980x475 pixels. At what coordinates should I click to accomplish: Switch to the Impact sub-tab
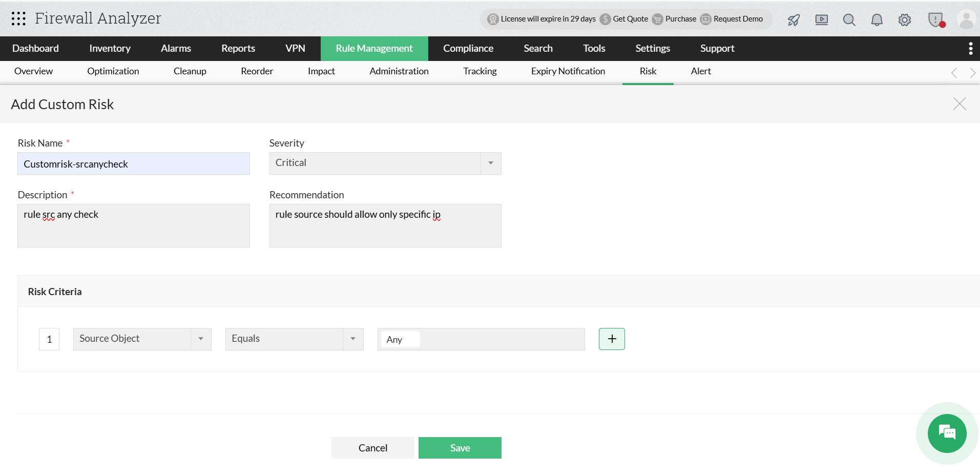[321, 71]
